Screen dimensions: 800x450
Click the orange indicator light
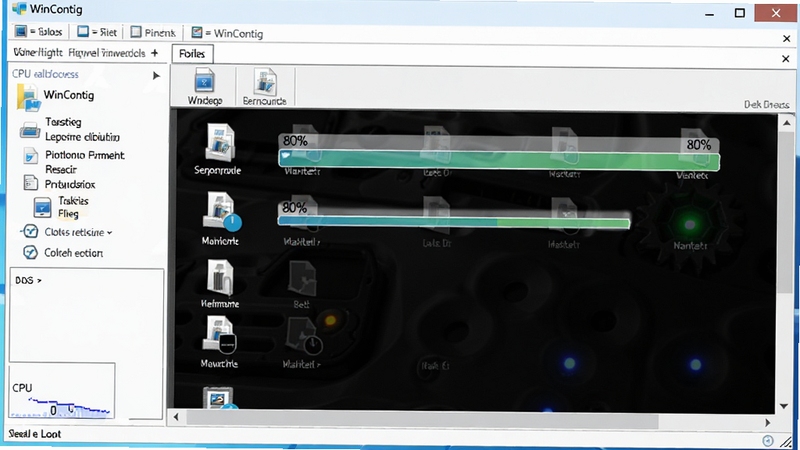coord(331,320)
